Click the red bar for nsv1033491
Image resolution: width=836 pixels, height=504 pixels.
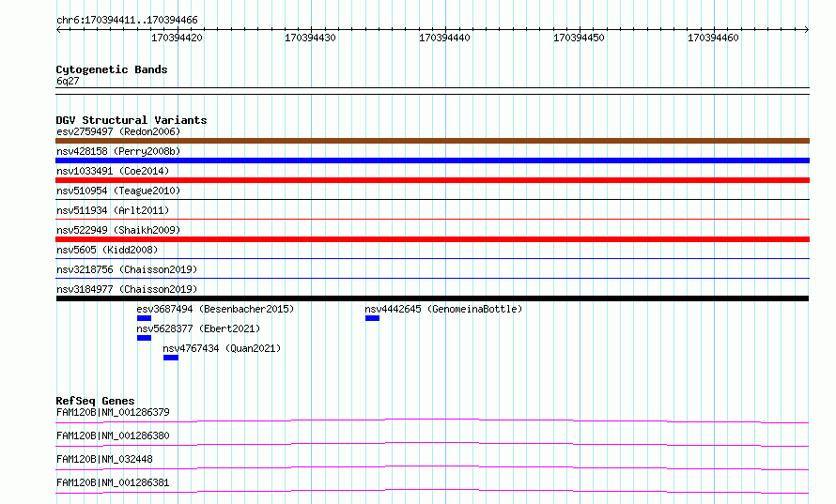(432, 180)
